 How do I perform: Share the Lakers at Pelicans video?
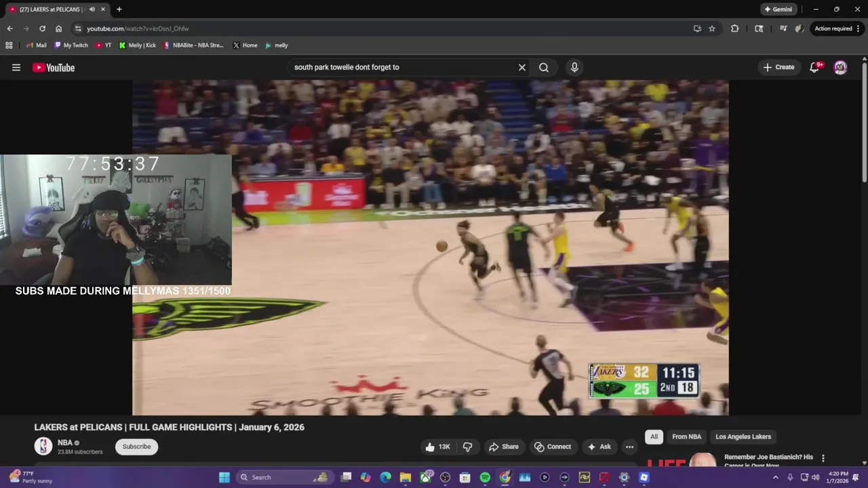coord(504,447)
